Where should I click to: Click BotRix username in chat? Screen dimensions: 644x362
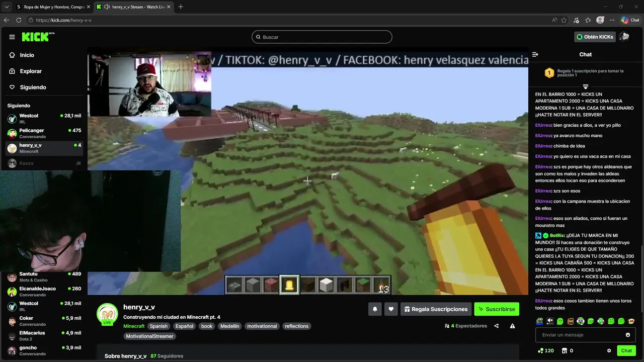pos(556,235)
